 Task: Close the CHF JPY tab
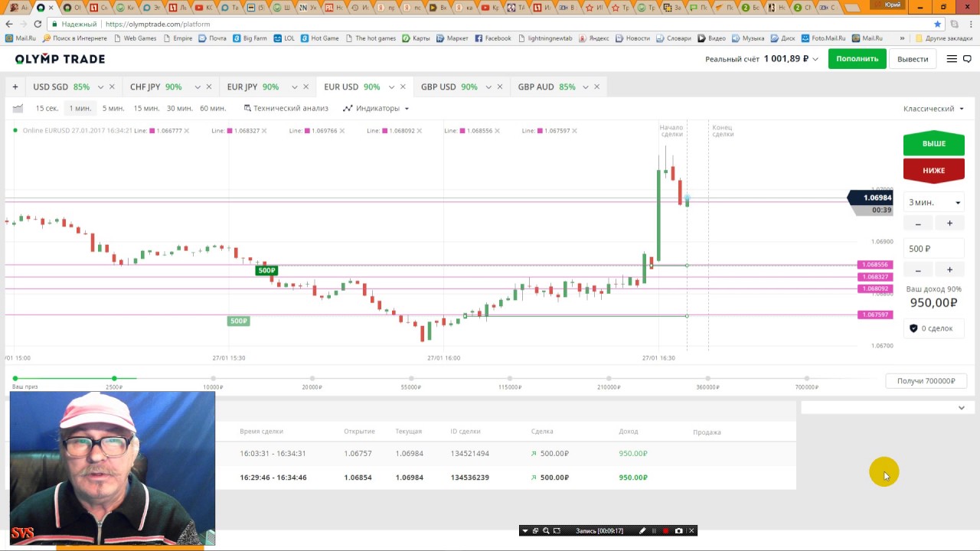click(209, 87)
